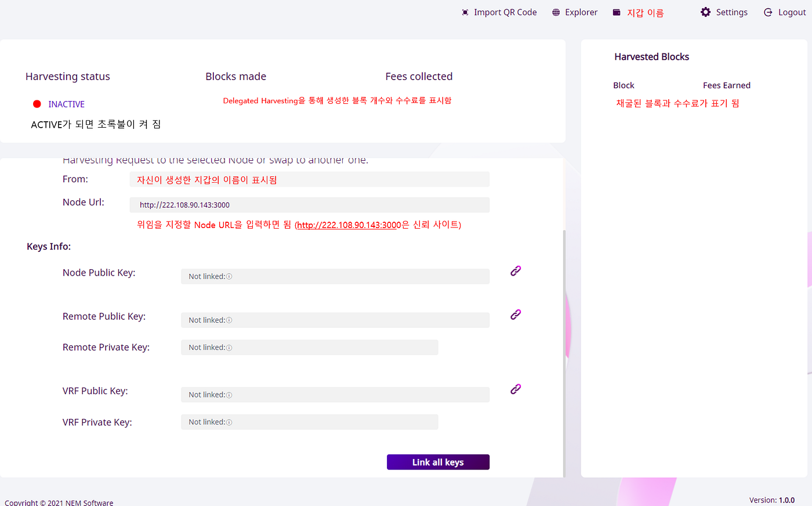Open the Explorer globe icon
Image resolution: width=812 pixels, height=506 pixels.
pos(556,12)
